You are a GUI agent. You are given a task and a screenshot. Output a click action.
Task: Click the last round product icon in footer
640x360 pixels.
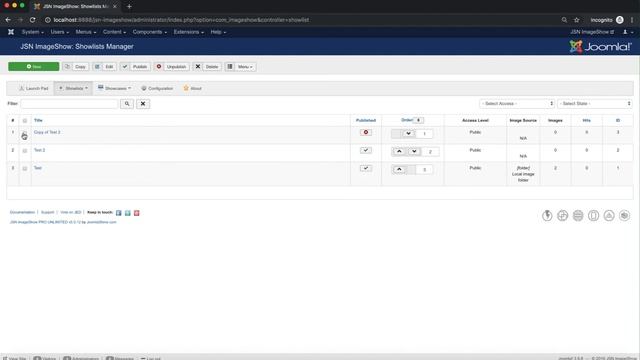coord(624,216)
